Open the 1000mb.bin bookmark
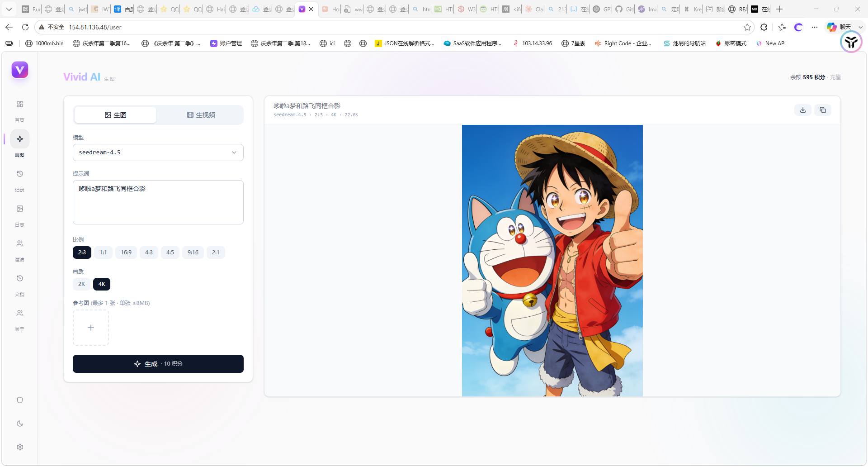This screenshot has width=868, height=467. coord(44,43)
